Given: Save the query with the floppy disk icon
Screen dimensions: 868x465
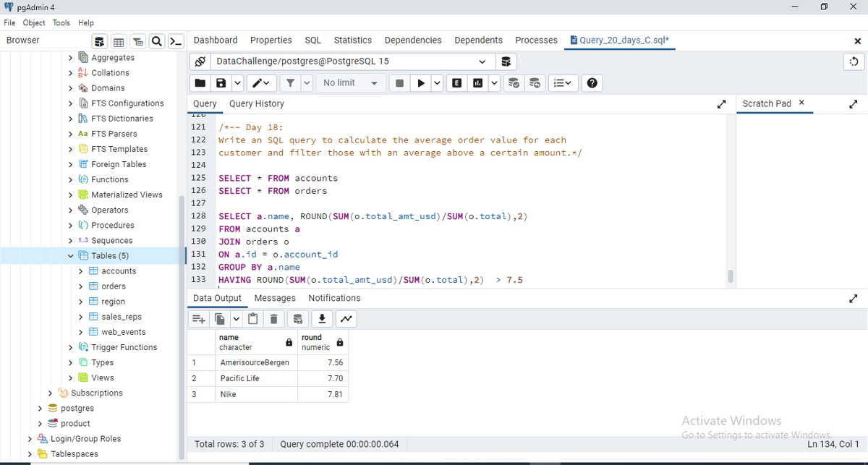Looking at the screenshot, I should pyautogui.click(x=220, y=83).
